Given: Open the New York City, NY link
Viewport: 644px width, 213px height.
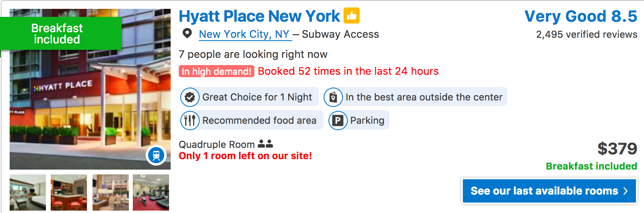Looking at the screenshot, I should coord(244,35).
